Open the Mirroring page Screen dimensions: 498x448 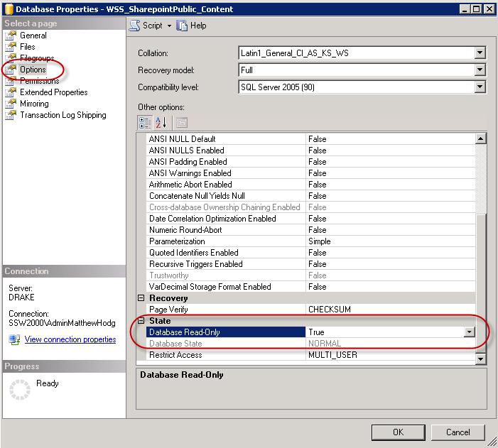(36, 104)
